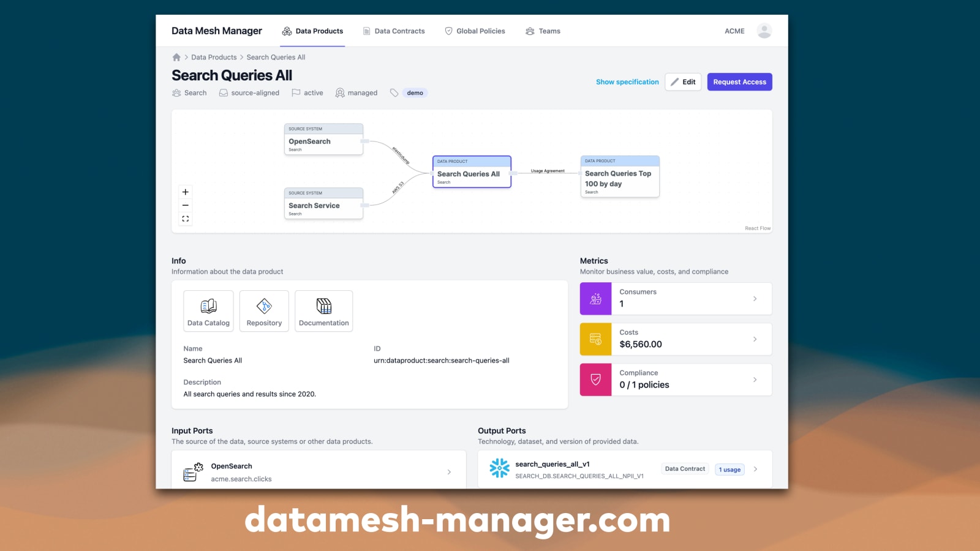Click the Snowflake output port icon
The image size is (980, 551).
499,468
